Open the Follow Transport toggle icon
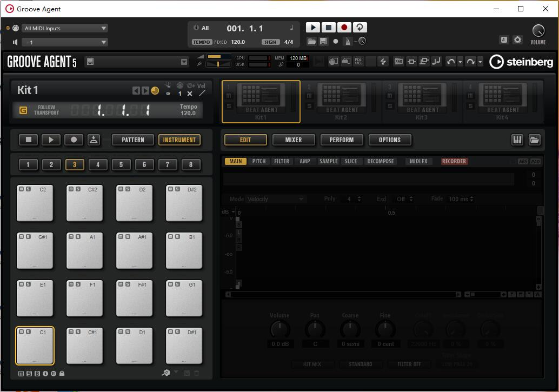 (23, 109)
